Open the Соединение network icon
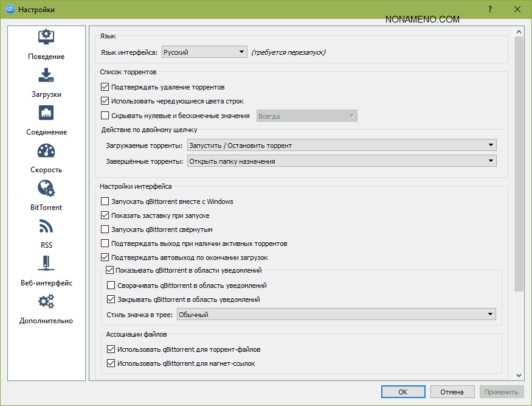The height and width of the screenshot is (406, 532). tap(46, 113)
